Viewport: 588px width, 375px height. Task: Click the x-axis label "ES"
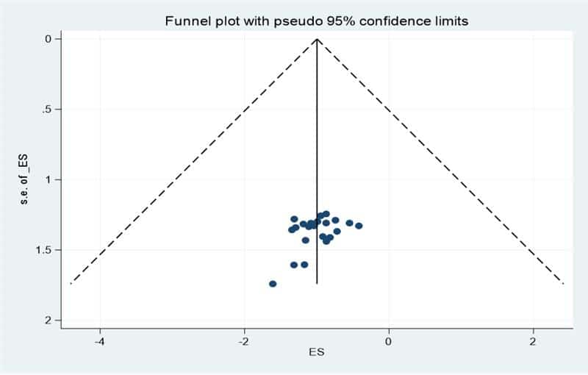click(x=316, y=351)
